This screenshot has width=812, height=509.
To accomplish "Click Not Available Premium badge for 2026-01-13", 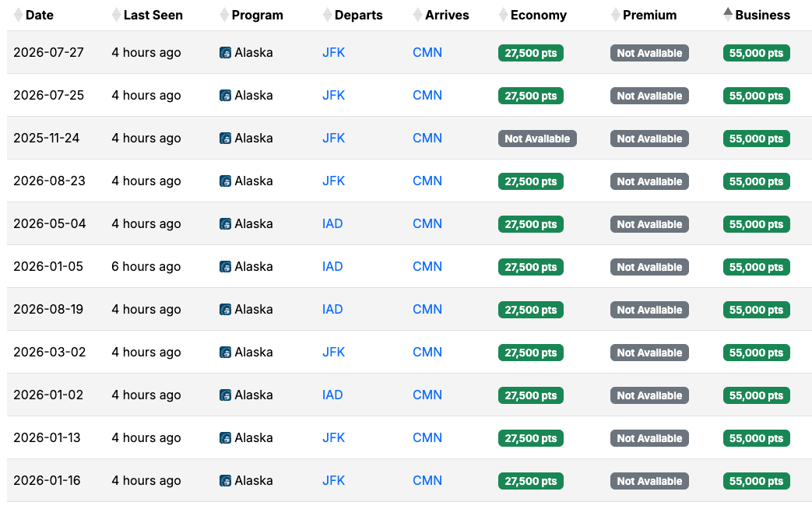I will coord(649,438).
